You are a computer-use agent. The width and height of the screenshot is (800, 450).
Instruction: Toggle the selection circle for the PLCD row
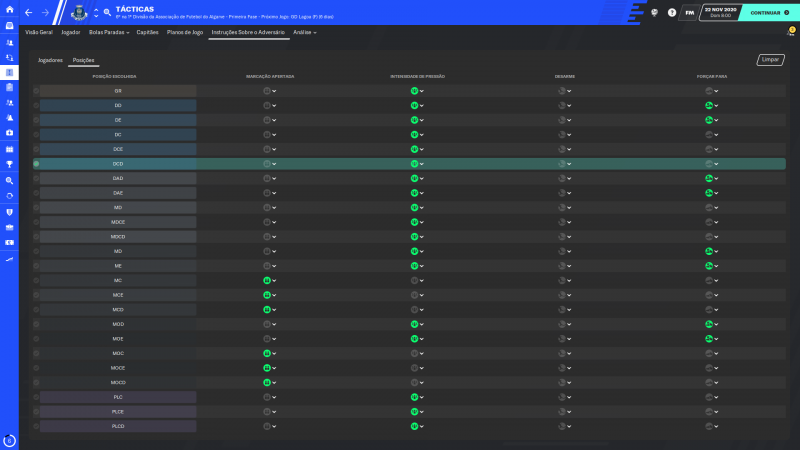(x=36, y=426)
